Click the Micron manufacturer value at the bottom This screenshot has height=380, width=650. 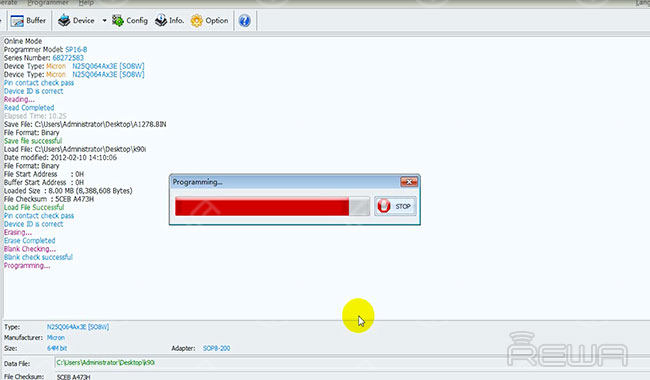coord(56,338)
